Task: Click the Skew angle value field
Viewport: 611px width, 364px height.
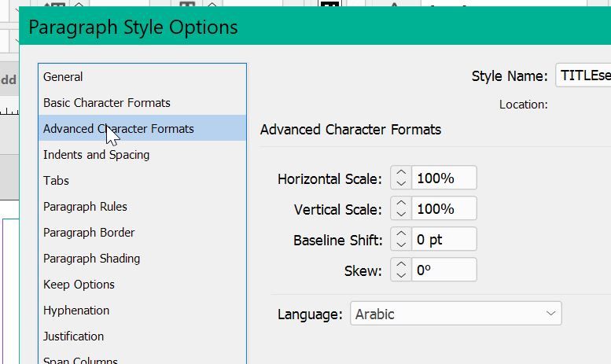Action: [444, 270]
